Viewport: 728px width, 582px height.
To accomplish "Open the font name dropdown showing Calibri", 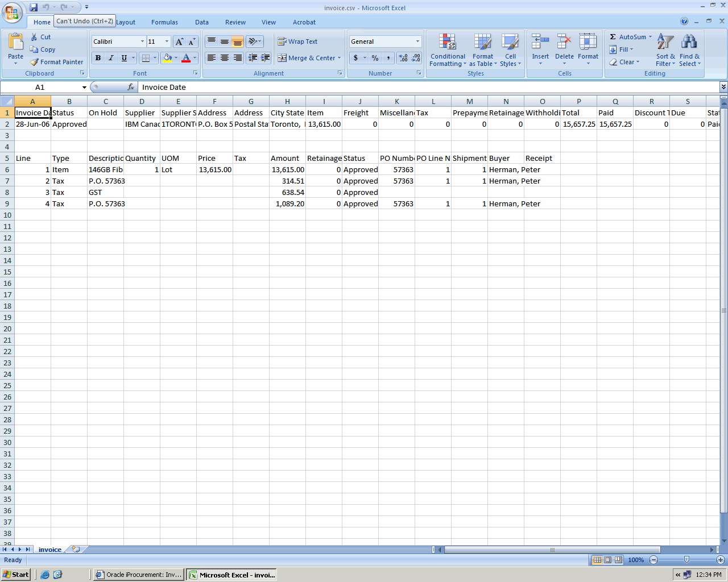I will pos(142,41).
